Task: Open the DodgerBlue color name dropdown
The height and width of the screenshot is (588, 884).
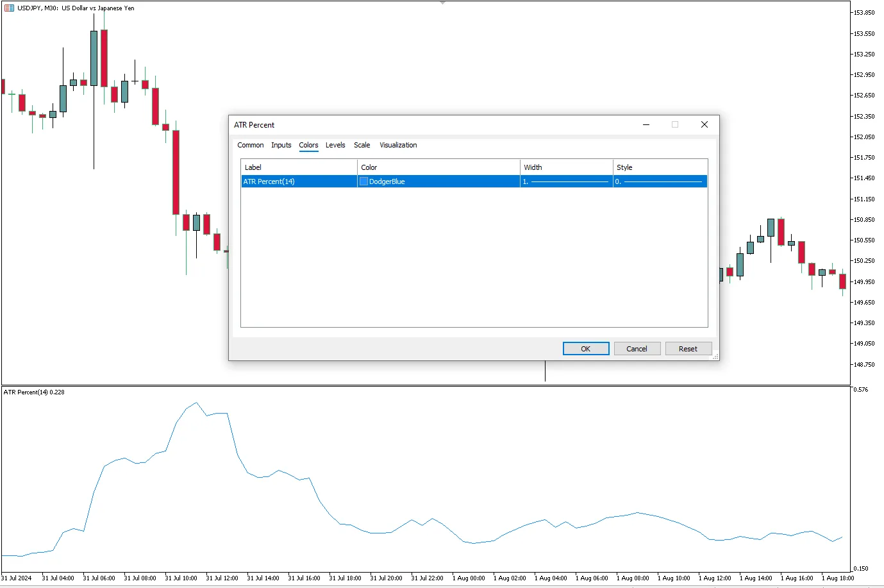Action: (387, 181)
